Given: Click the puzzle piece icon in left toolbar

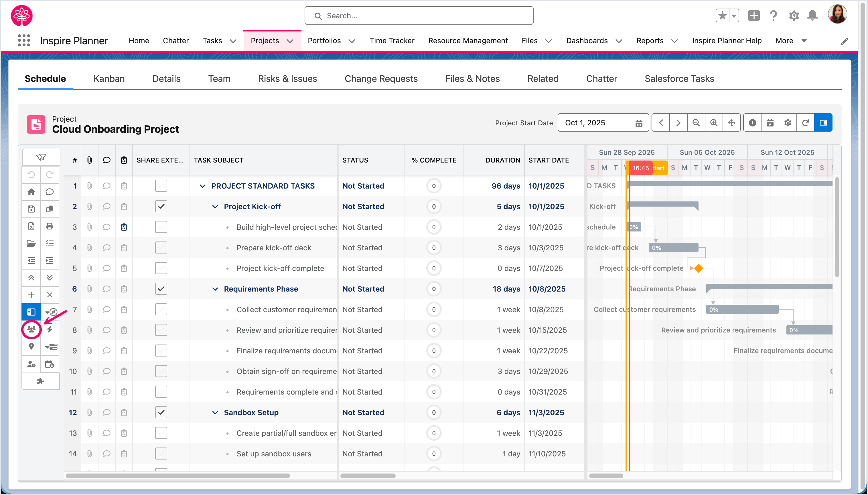Looking at the screenshot, I should (40, 381).
